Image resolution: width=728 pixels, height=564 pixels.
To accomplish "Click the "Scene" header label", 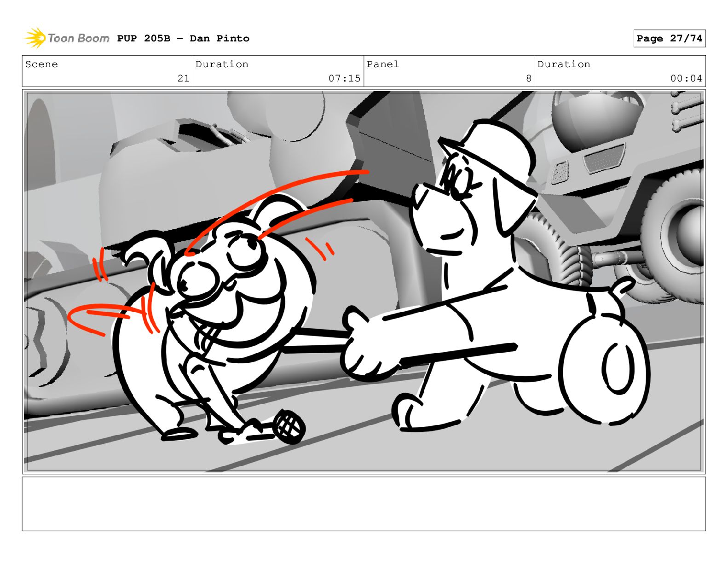I will click(x=41, y=64).
